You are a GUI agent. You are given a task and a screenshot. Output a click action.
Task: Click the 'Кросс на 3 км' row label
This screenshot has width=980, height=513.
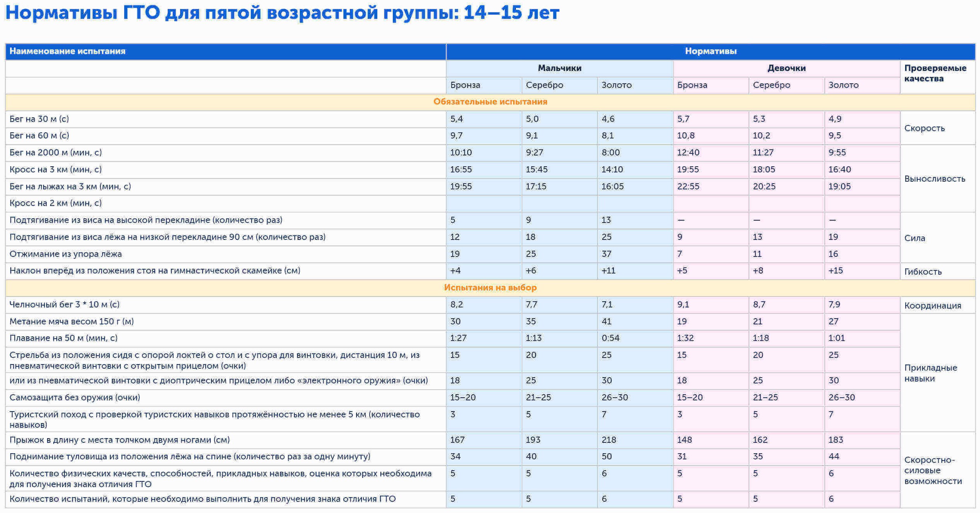56,170
